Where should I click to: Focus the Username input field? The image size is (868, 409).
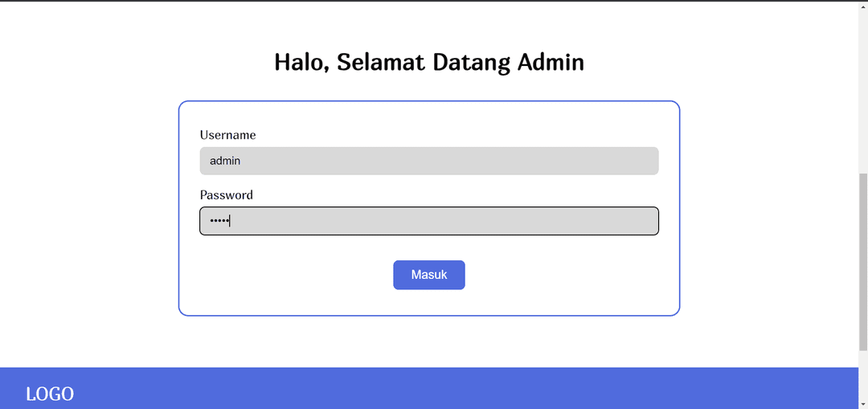pyautogui.click(x=429, y=161)
